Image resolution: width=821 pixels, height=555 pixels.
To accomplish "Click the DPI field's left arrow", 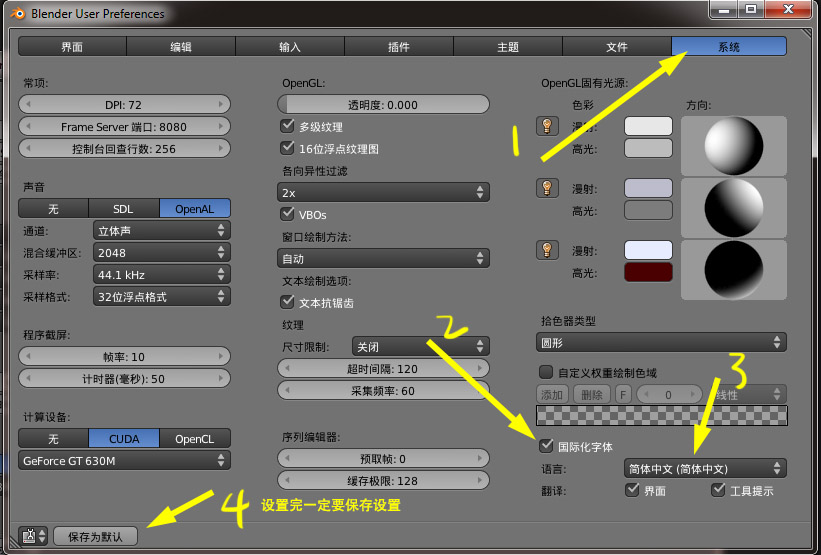I will [28, 104].
